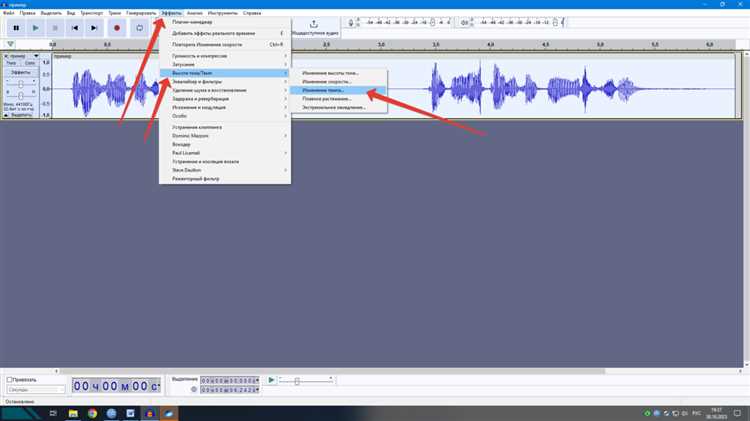Toggle the Loop playback button

[x=139, y=28]
